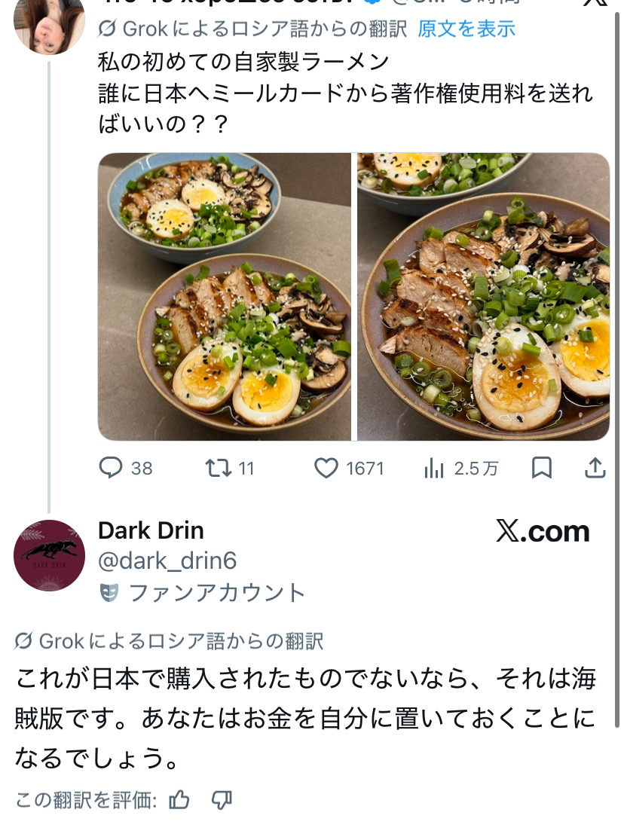Screen dimensions: 624x840
Task: Tap the share upload icon
Action: point(595,469)
